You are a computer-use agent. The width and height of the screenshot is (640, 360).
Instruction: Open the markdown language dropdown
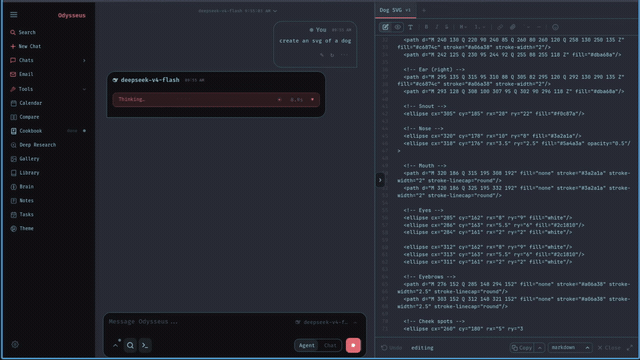click(570, 348)
